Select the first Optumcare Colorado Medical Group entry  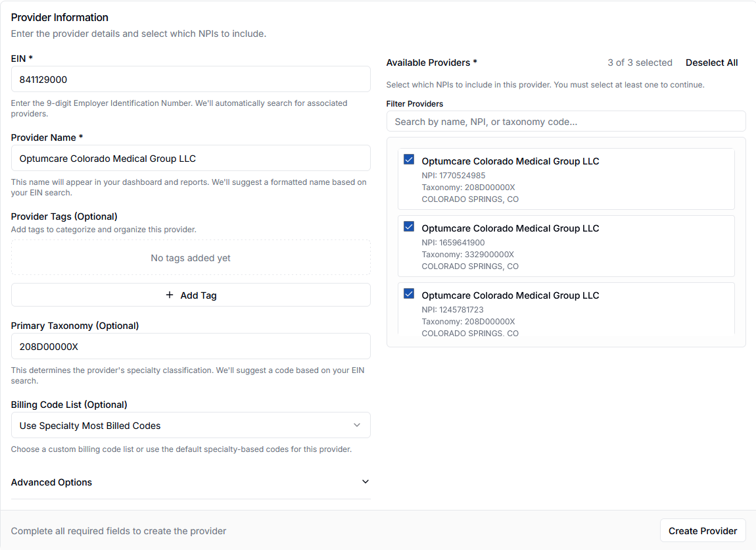coord(565,178)
